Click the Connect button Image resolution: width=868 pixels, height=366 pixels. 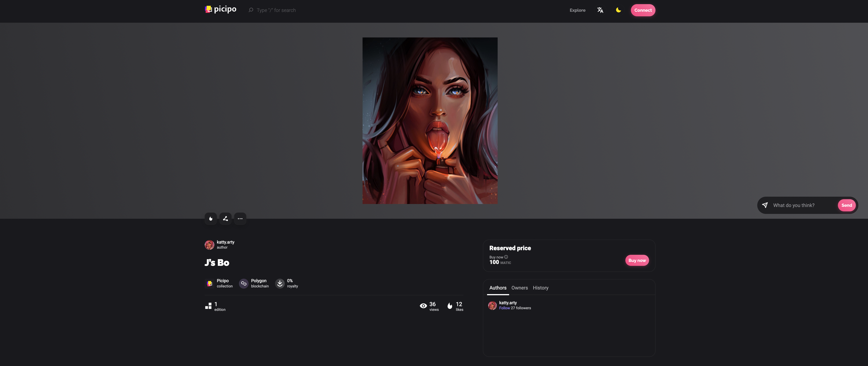click(x=643, y=10)
